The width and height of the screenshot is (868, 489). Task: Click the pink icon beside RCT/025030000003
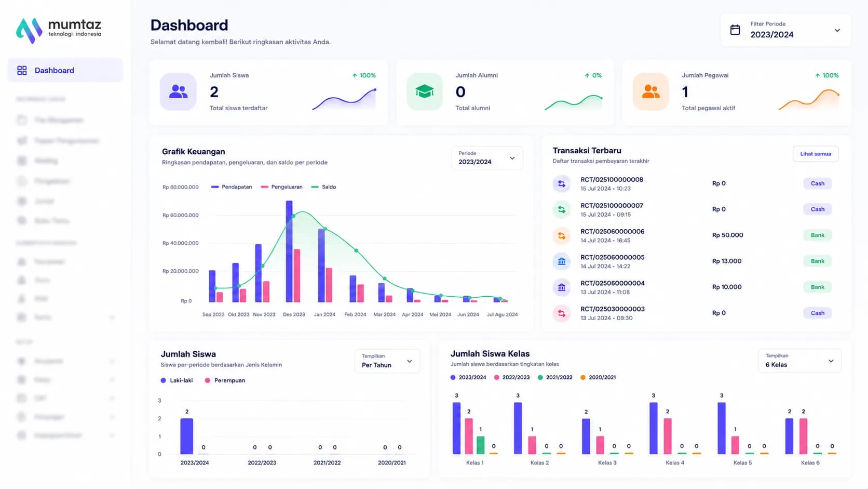561,313
